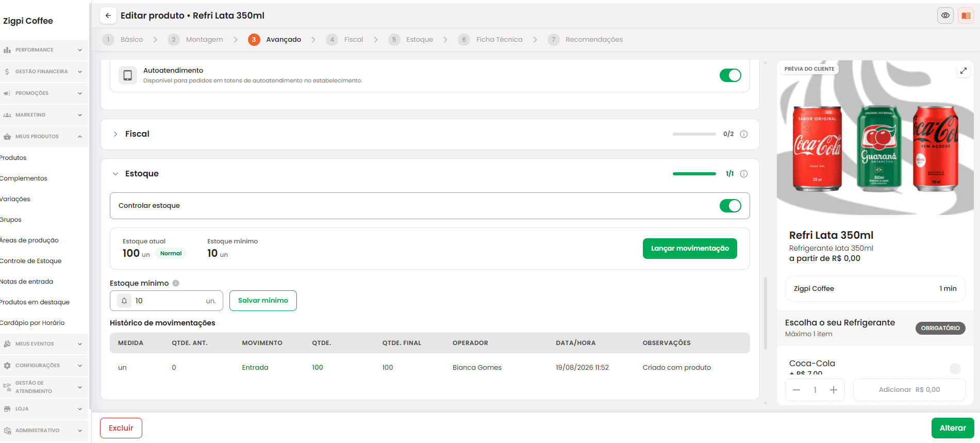The image size is (980, 443).
Task: Expand the Gestão Financeira sidebar menu
Action: pos(80,72)
